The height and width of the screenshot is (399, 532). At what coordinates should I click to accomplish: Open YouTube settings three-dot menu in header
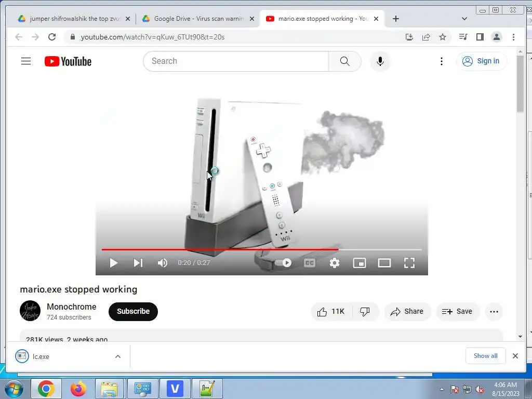coord(441,61)
